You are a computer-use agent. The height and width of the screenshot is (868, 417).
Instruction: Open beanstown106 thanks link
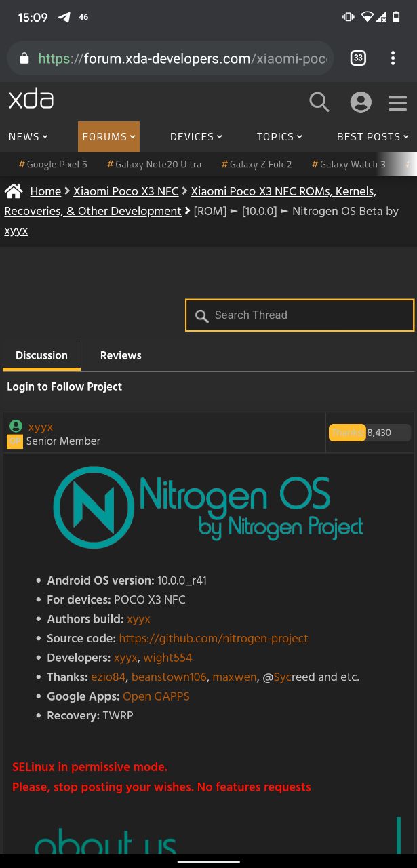click(x=170, y=677)
